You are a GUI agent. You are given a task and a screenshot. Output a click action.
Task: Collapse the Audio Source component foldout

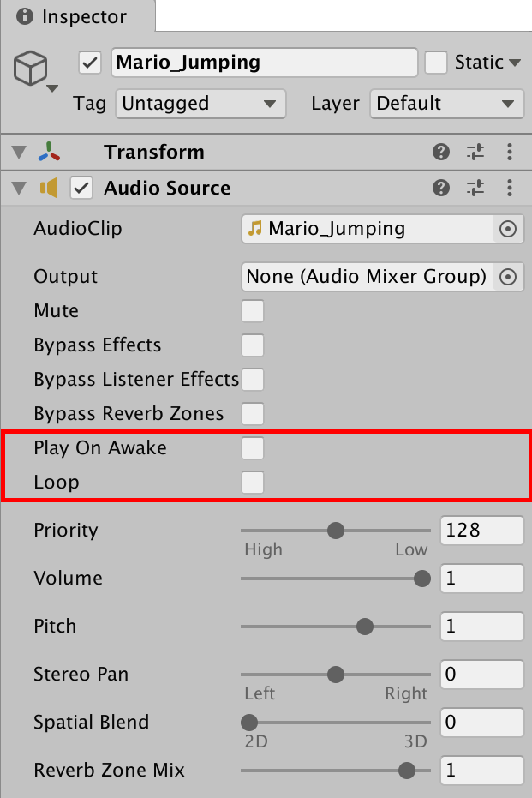[19, 189]
